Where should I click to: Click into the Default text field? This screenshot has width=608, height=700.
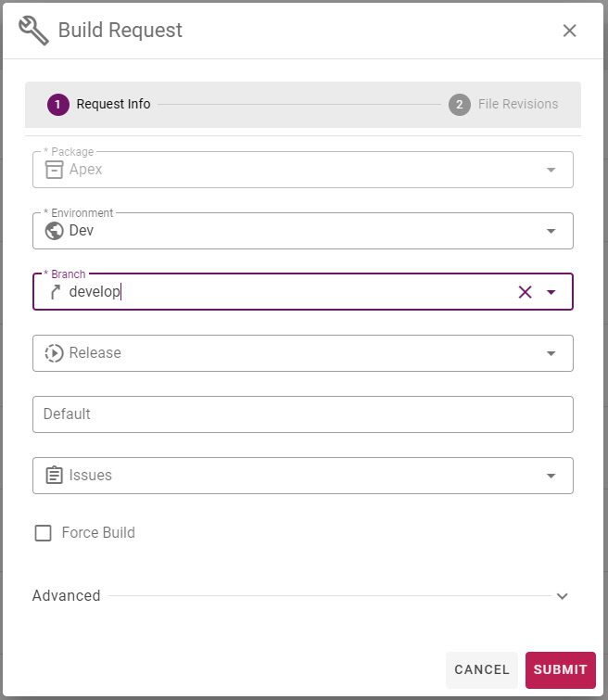[x=303, y=414]
